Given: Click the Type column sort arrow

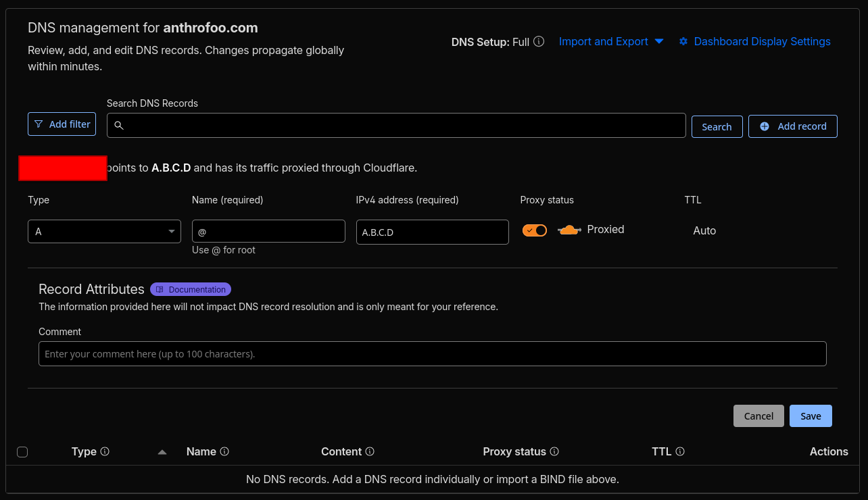Looking at the screenshot, I should coord(162,452).
